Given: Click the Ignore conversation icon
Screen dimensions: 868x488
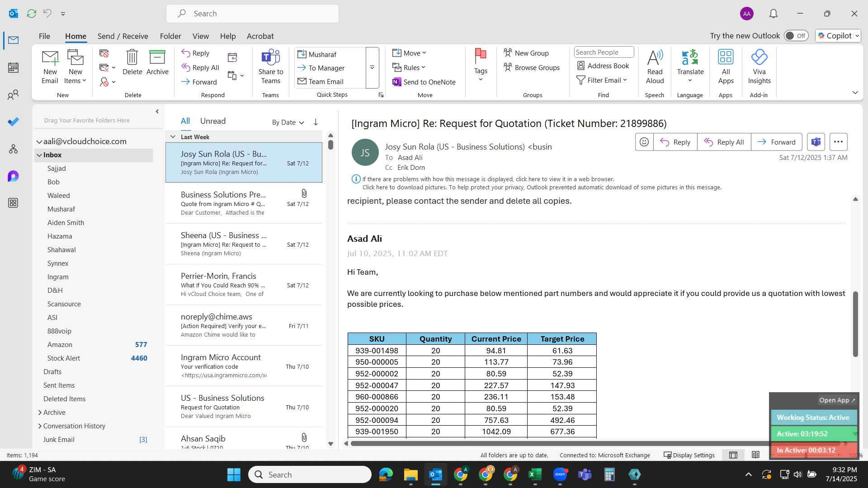Looking at the screenshot, I should pyautogui.click(x=104, y=53).
